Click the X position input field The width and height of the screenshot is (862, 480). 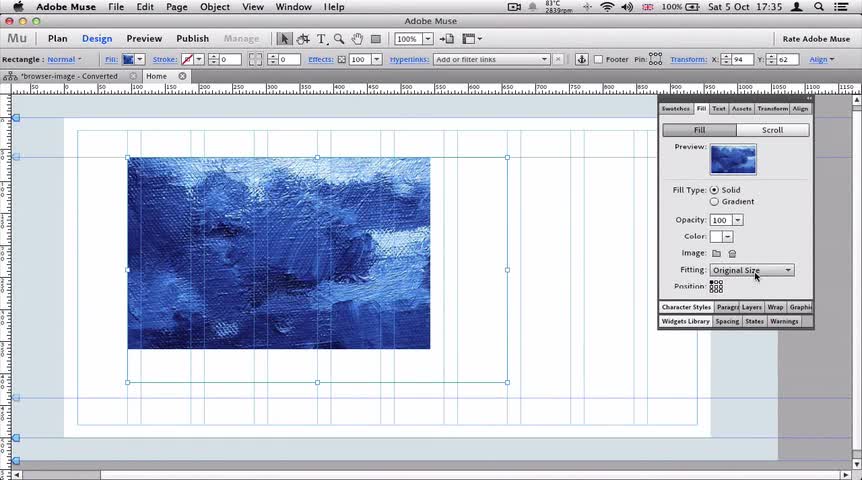click(x=742, y=59)
